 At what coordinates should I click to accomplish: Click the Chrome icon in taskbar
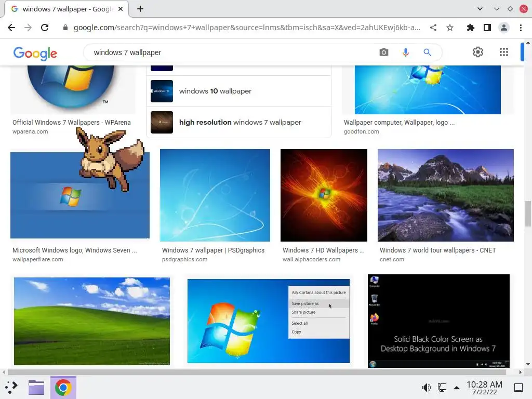(63, 388)
